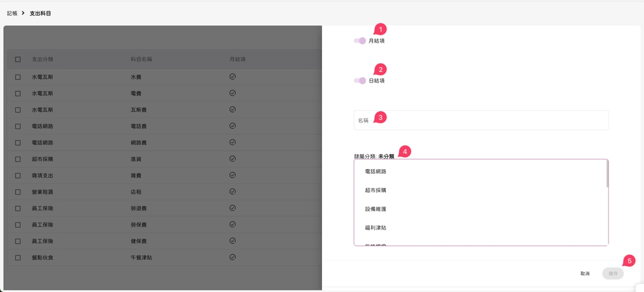
Task: Click the 餐點伙食 category cell
Action: coord(42,258)
